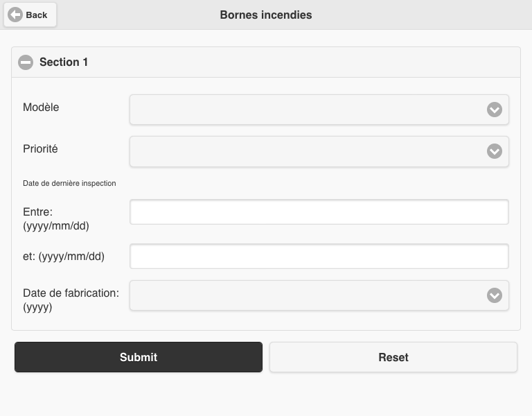Screen dimensions: 532x416
Task: Click the Modèle dropdown chevron icon
Action: [495, 110]
